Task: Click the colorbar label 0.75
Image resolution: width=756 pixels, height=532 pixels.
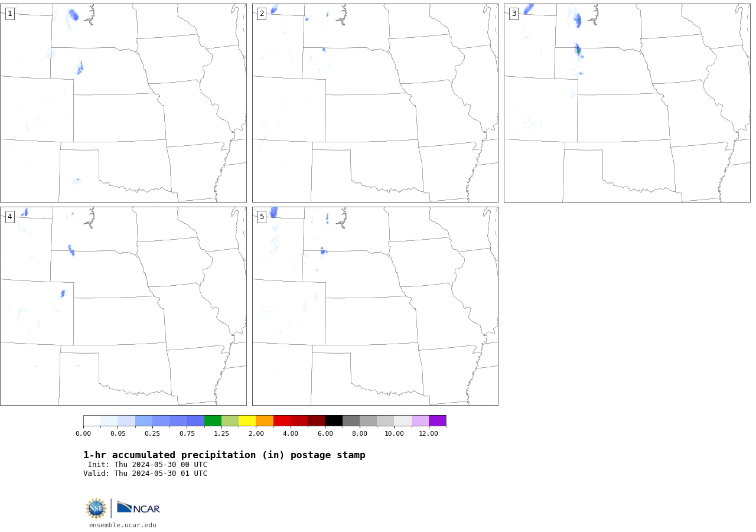Action: (x=187, y=434)
